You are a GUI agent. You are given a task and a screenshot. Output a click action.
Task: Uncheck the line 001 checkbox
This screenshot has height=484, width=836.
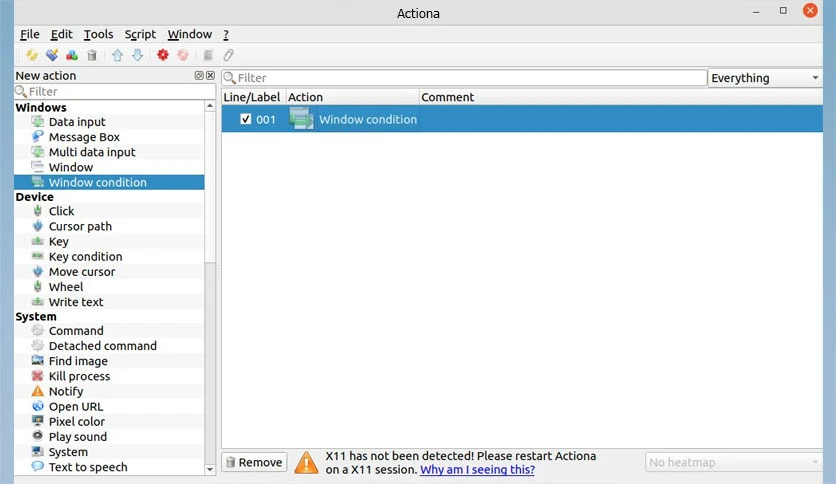tap(245, 119)
